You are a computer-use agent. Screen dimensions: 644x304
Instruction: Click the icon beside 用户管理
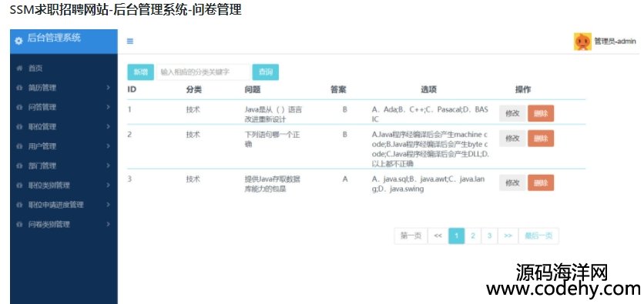pos(19,146)
